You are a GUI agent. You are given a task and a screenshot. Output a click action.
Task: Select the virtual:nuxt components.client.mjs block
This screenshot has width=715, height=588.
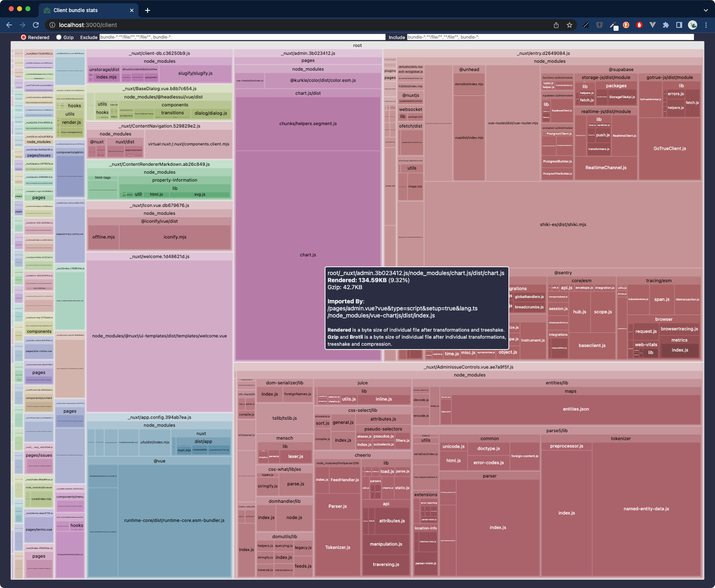[x=189, y=144]
